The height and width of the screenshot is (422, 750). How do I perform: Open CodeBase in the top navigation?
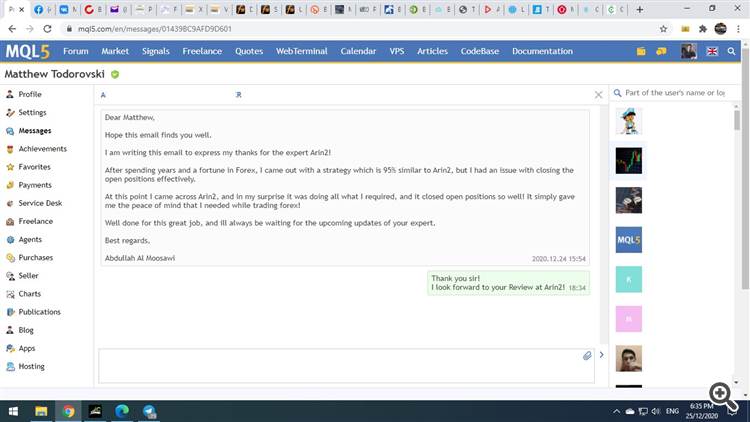(479, 51)
